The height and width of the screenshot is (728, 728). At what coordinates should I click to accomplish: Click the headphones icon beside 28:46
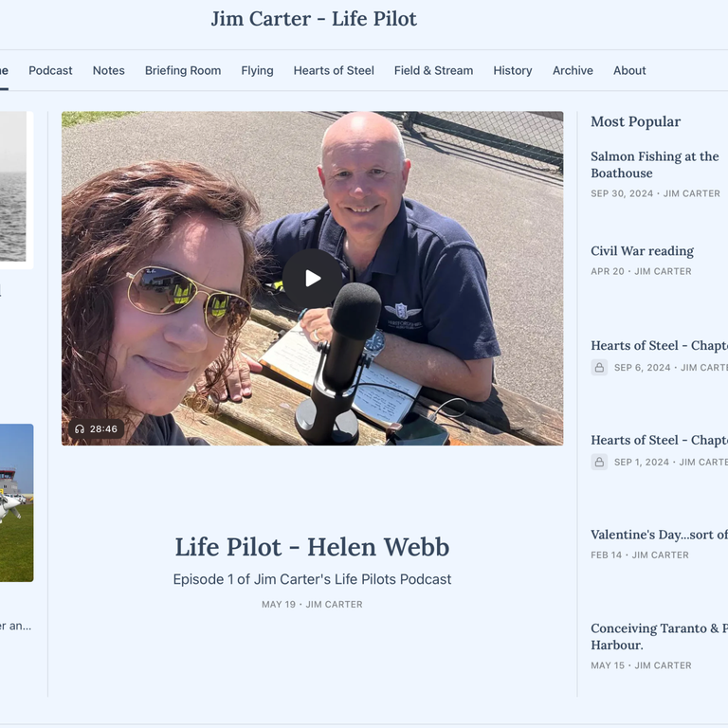pyautogui.click(x=80, y=429)
